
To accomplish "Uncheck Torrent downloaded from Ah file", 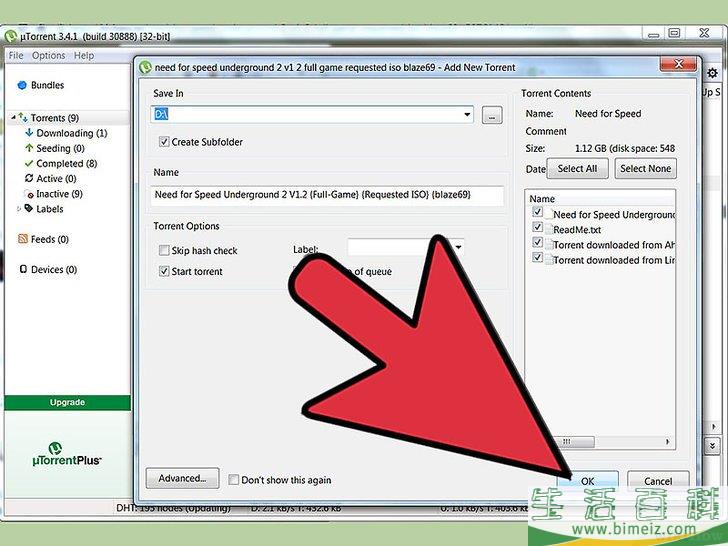I will click(x=537, y=243).
